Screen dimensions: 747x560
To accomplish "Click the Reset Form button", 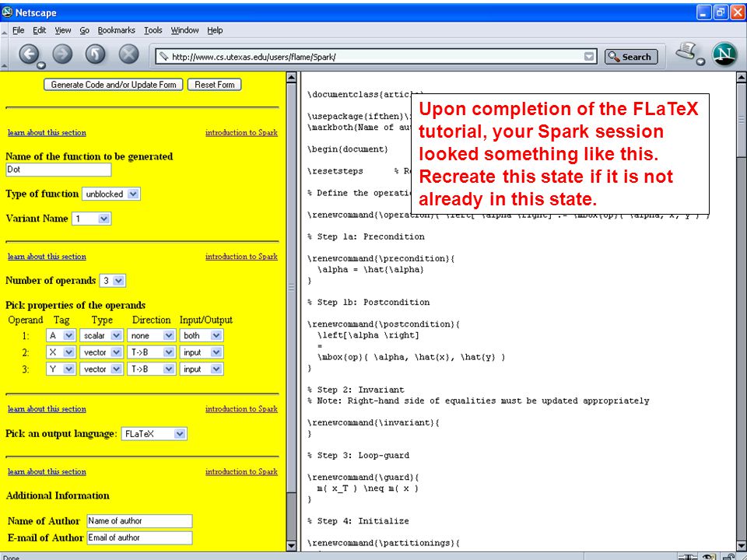I will click(215, 85).
